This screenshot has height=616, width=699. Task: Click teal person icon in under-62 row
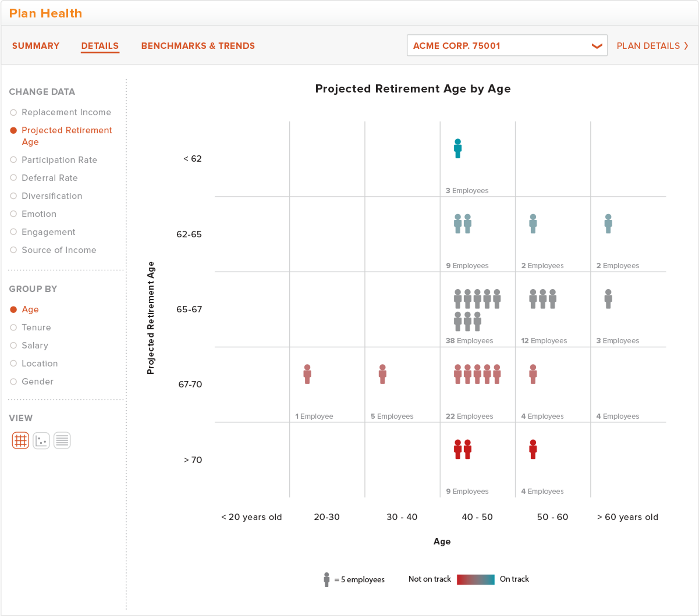pos(457,149)
